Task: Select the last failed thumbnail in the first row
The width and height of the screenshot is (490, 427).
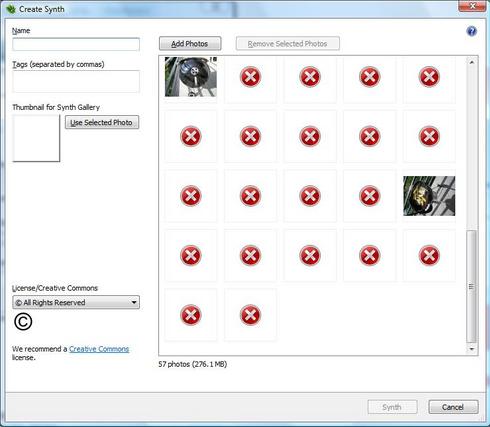Action: [x=429, y=77]
